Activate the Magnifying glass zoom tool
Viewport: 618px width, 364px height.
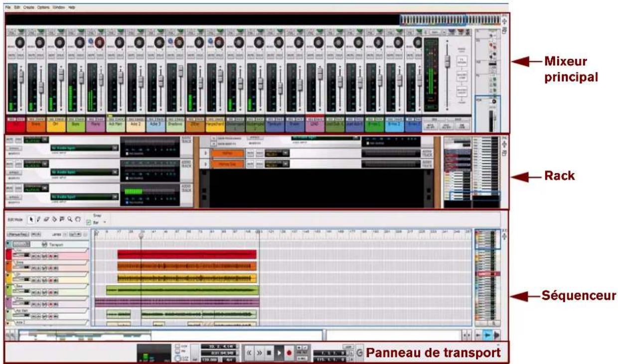(69, 219)
